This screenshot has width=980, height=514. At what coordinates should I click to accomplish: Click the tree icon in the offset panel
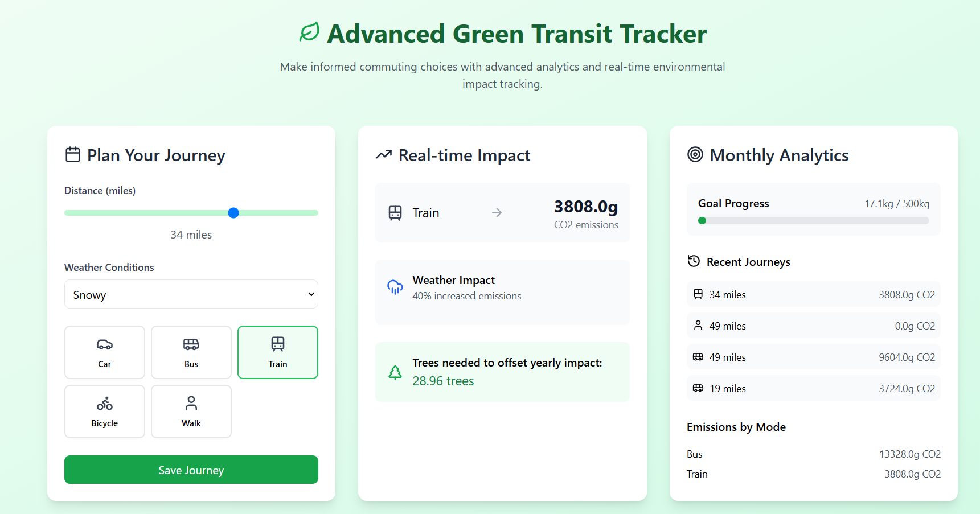pyautogui.click(x=395, y=372)
